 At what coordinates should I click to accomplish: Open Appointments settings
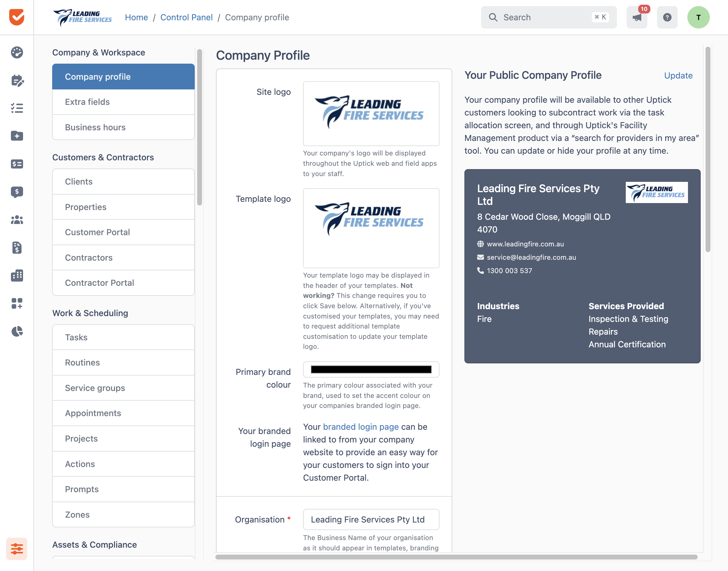click(x=123, y=413)
